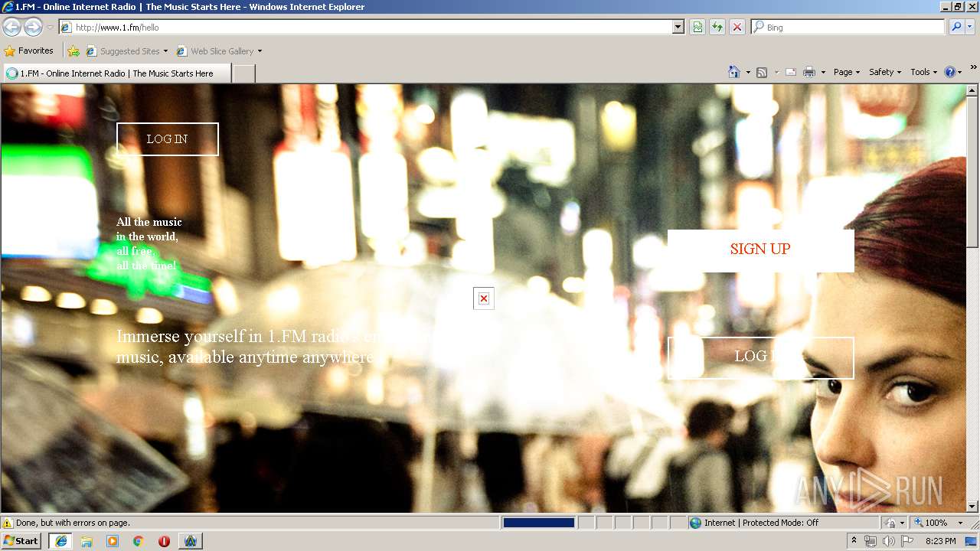
Task: Refresh the page with the green arrows icon
Action: (717, 27)
